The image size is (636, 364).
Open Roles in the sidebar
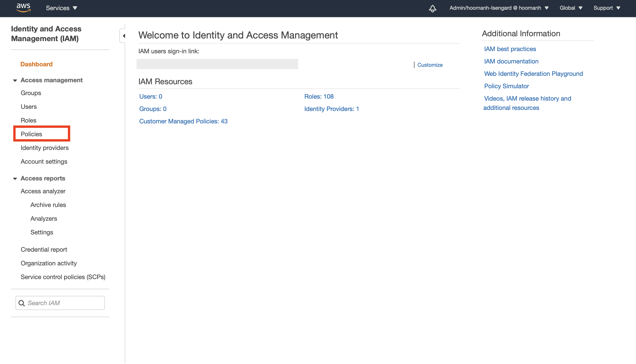(29, 120)
